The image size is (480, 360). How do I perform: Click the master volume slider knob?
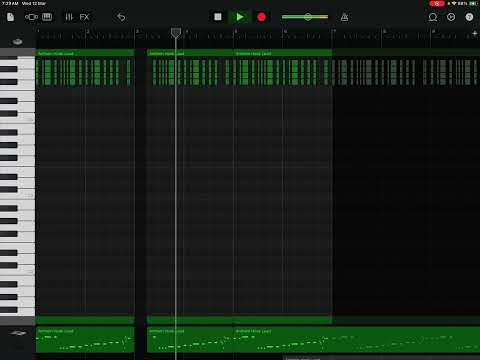tap(308, 17)
